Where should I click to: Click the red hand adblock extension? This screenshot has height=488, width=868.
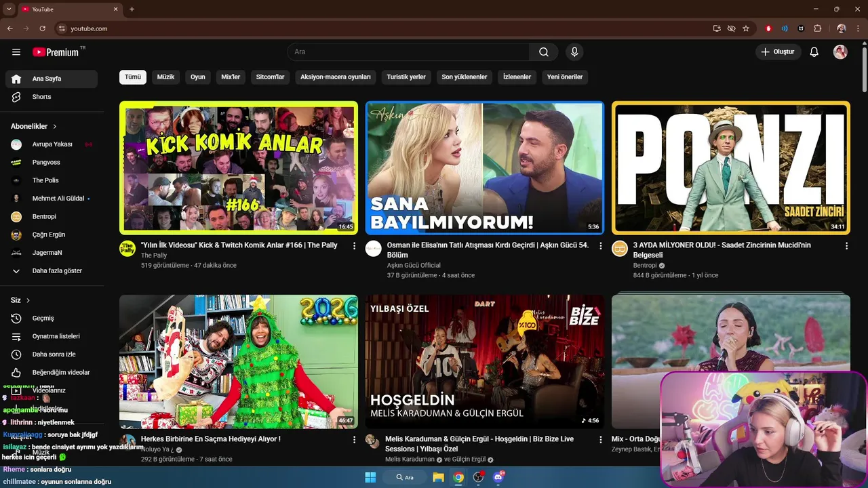tap(768, 28)
